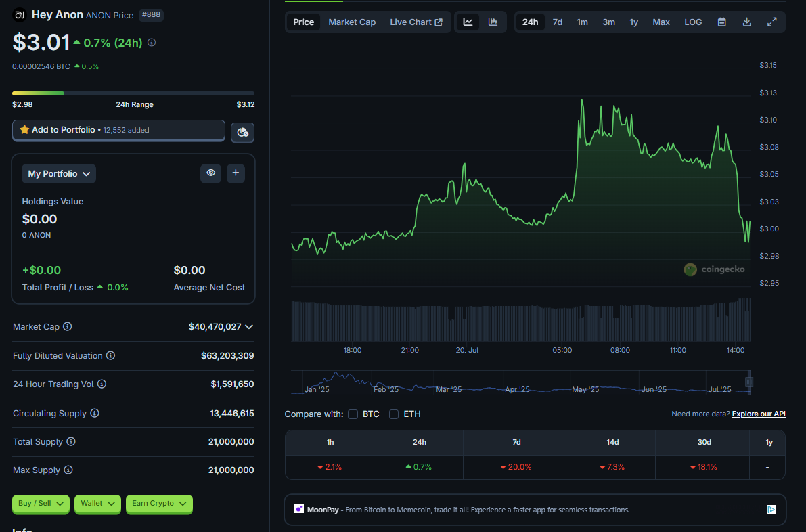The width and height of the screenshot is (806, 532).
Task: Open the Earn Crypto dropdown
Action: coord(159,504)
